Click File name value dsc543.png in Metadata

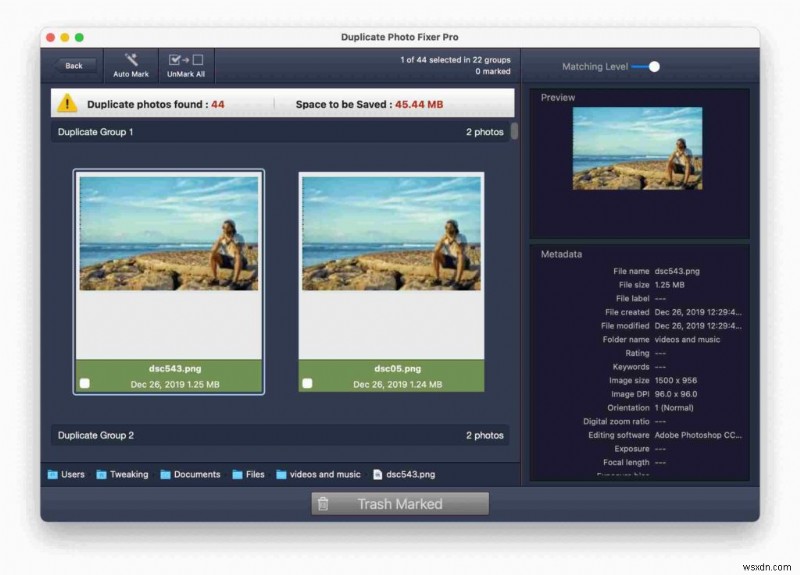click(677, 271)
